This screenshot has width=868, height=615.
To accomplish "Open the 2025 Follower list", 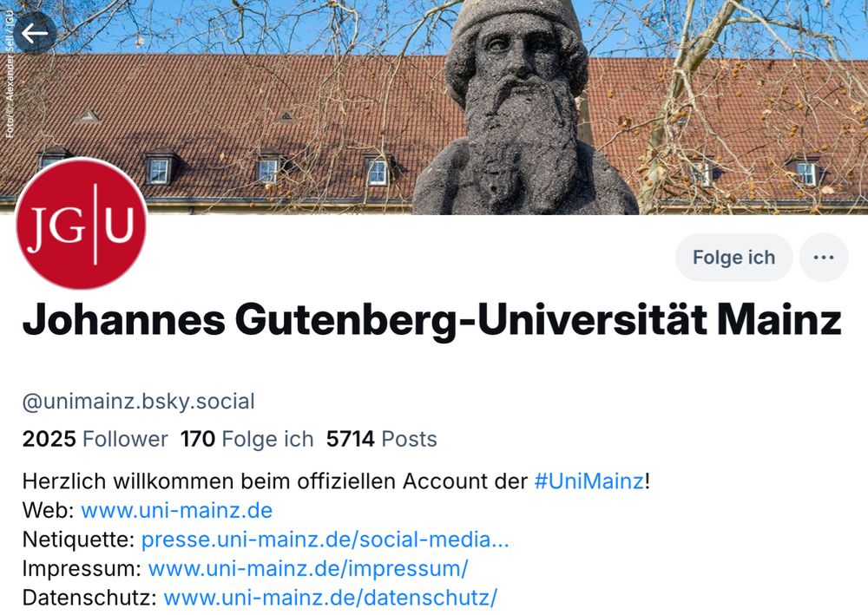I will tap(94, 439).
